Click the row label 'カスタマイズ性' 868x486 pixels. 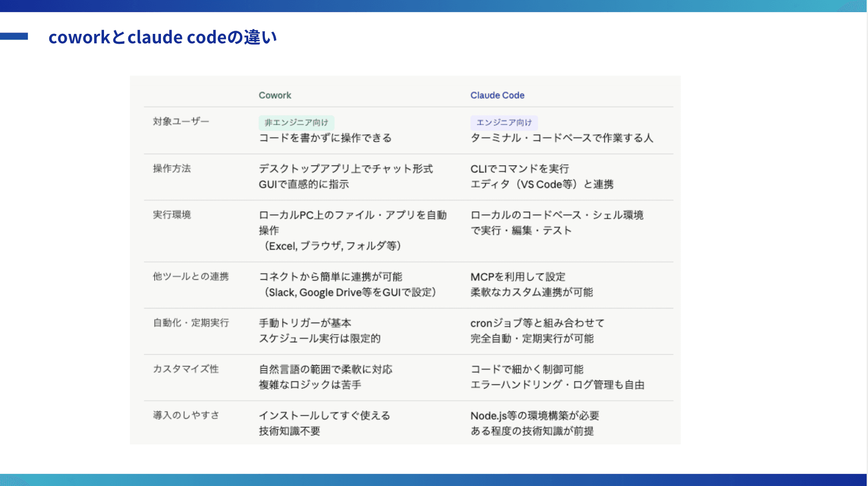tap(186, 369)
